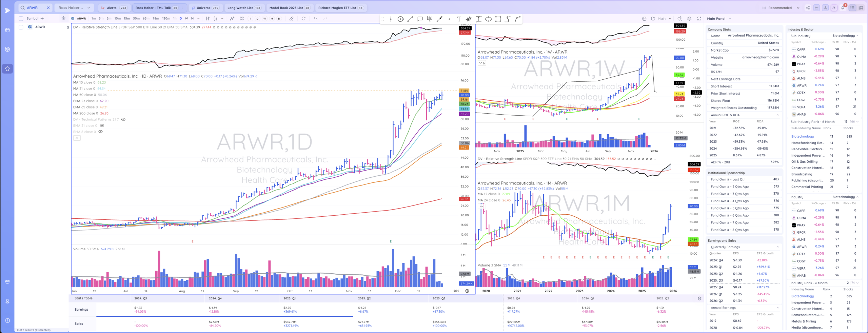Show the DV Technical Patterns indicator
Screen dimensions: 868x333
point(123,119)
